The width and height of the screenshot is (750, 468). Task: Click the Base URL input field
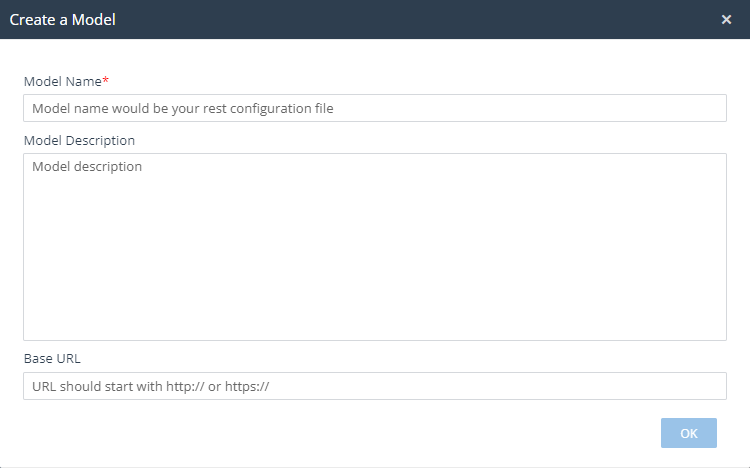point(374,386)
